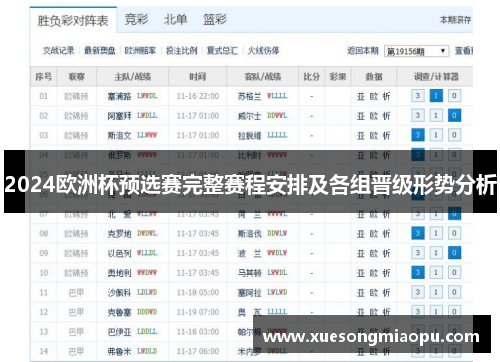Select 1 for match 08 克罗地
The image size is (500, 362).
pyautogui.click(x=436, y=233)
